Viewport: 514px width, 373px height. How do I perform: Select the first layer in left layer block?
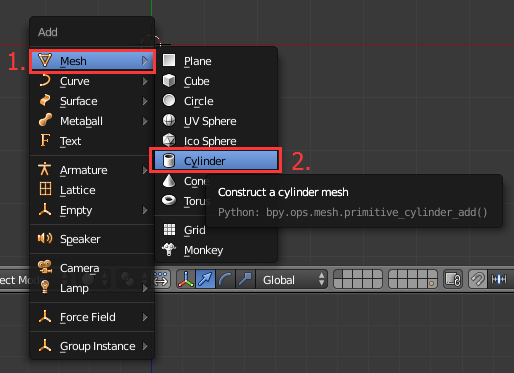[x=338, y=275]
